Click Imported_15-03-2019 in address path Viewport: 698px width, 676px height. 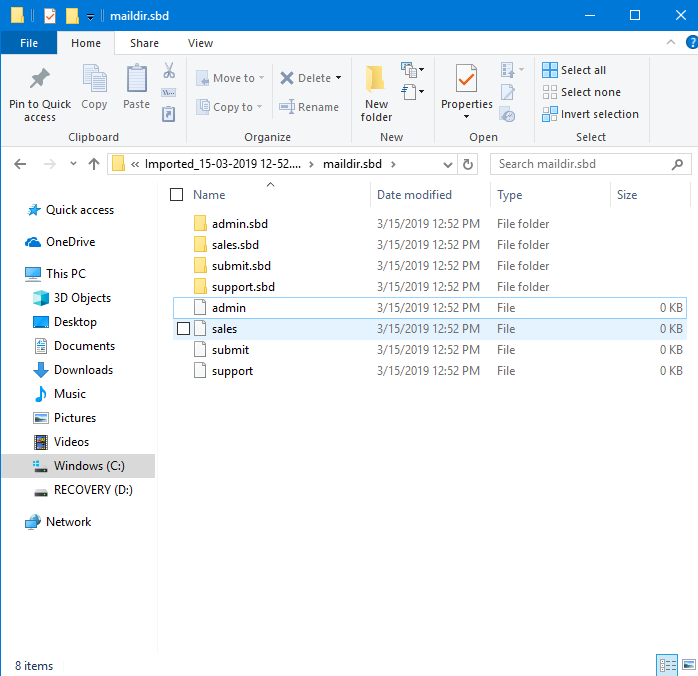tap(223, 164)
